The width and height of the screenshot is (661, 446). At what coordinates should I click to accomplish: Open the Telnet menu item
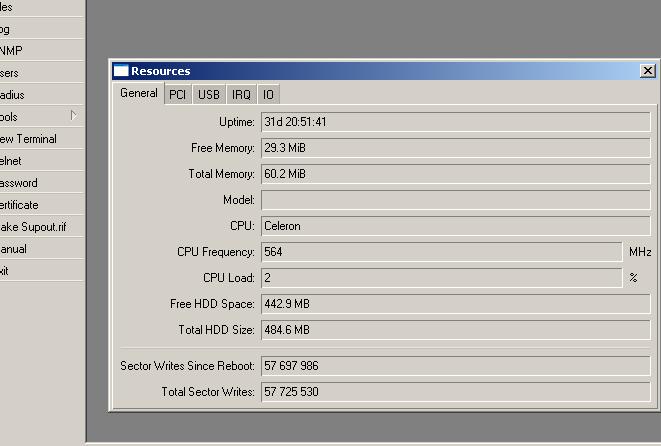point(42,161)
